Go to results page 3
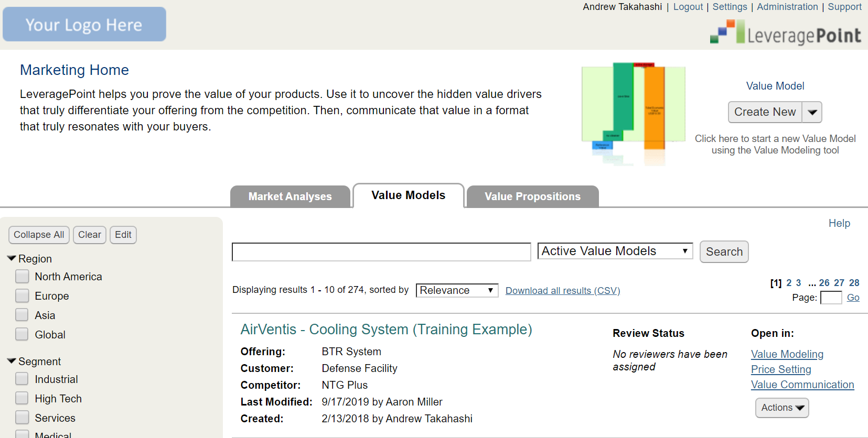The image size is (868, 438). coord(798,283)
